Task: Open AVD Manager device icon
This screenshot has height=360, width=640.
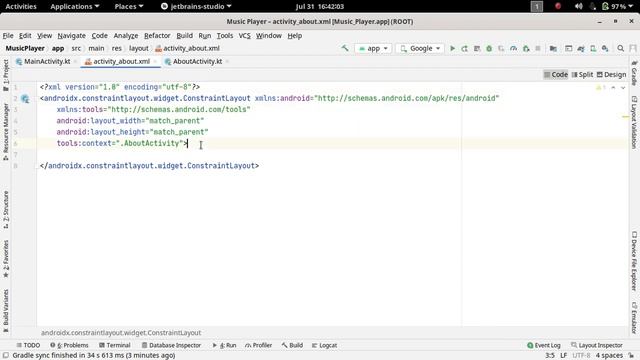Action: pyautogui.click(x=593, y=48)
